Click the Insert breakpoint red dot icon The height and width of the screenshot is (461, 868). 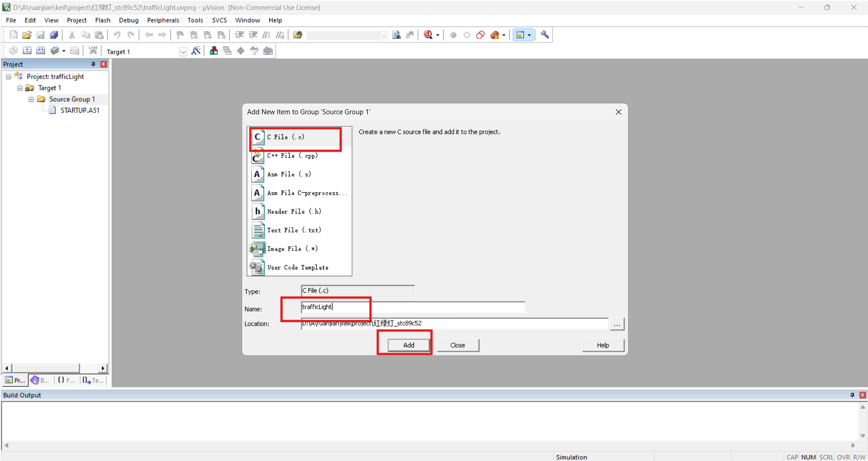pyautogui.click(x=453, y=35)
